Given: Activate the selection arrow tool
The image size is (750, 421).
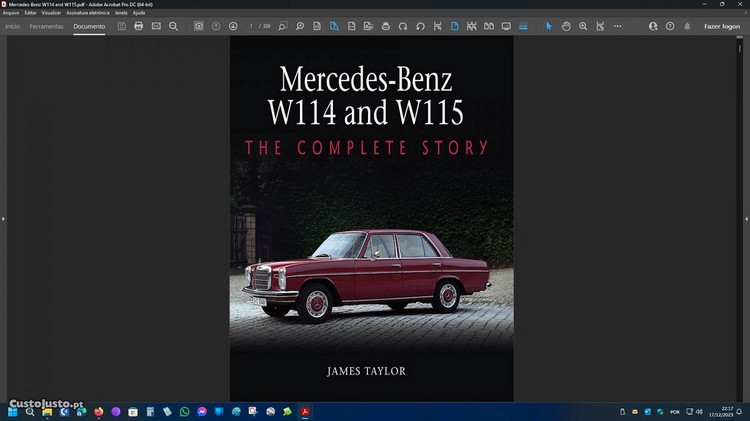Looking at the screenshot, I should pyautogui.click(x=548, y=26).
